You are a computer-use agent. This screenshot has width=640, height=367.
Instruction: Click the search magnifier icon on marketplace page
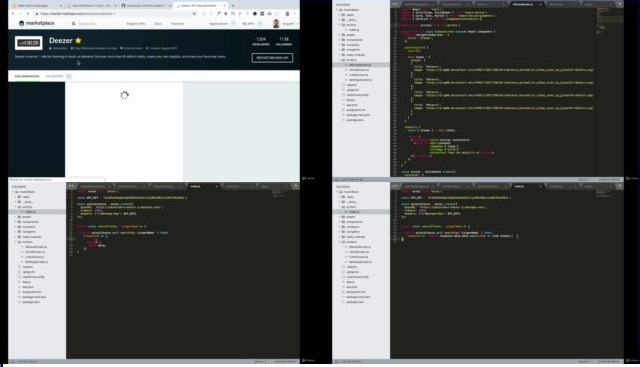point(73,24)
